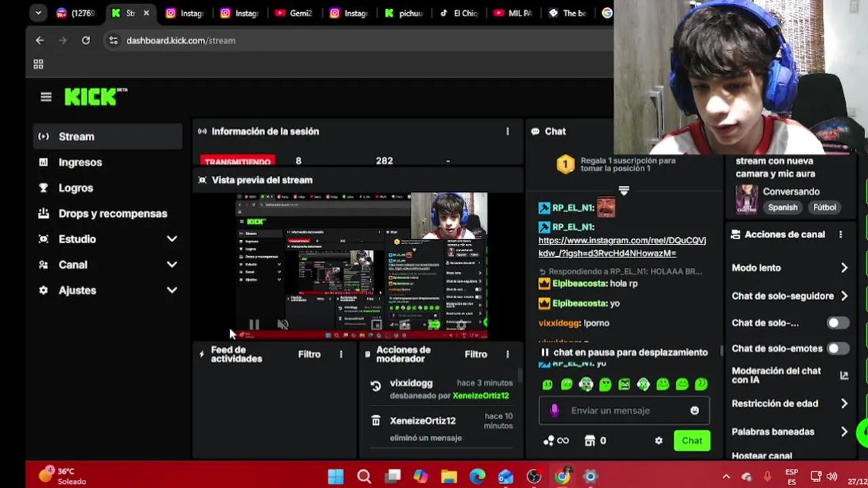Open File Explorer from taskbar
The image size is (868, 488).
point(449,476)
